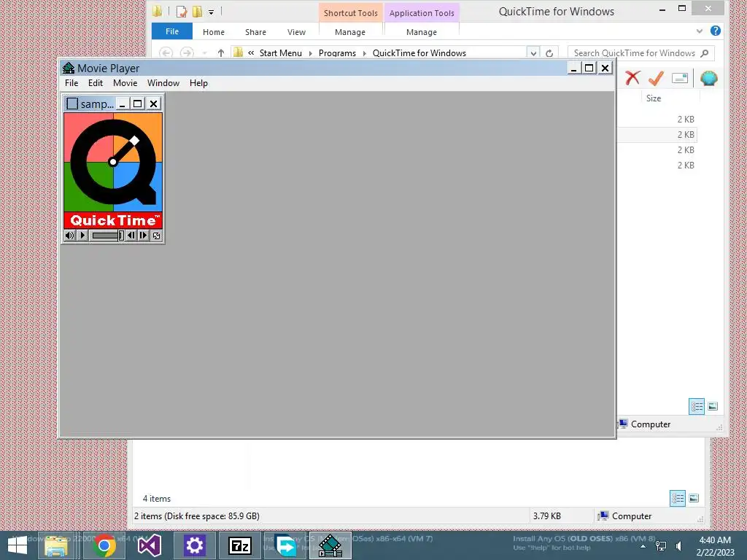
Task: Open Explorer help question mark icon
Action: pos(715,31)
